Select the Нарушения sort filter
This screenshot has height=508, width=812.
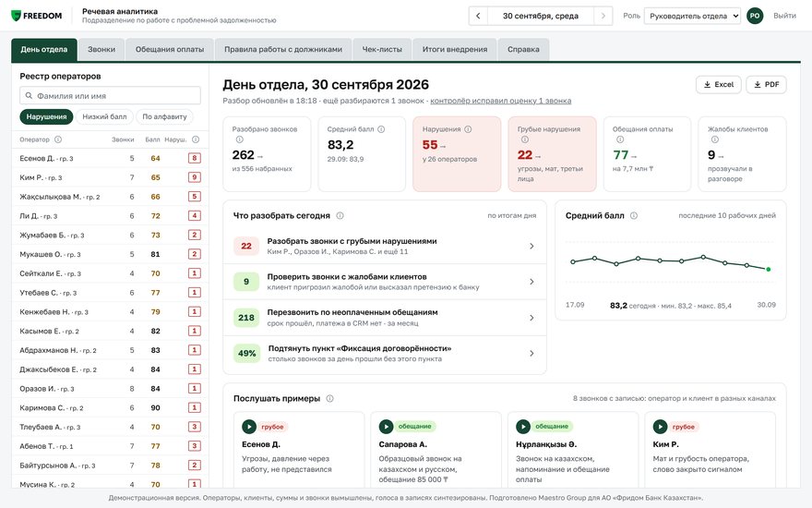tap(47, 116)
